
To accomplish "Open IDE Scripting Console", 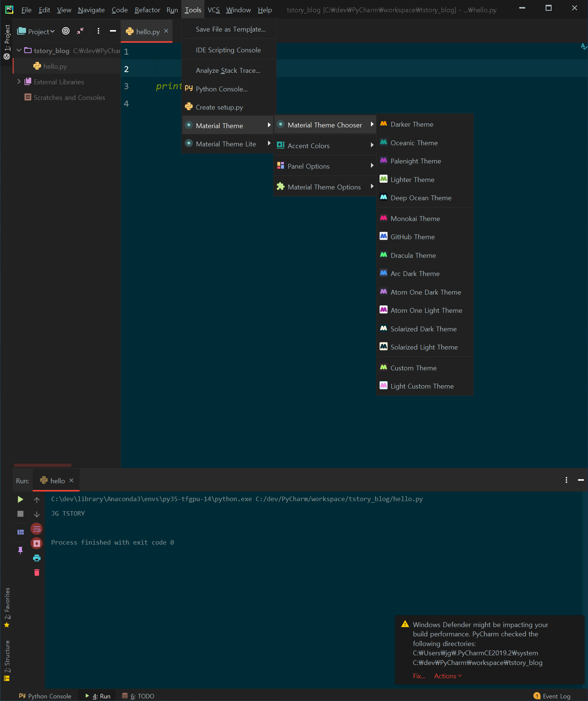I will (x=228, y=50).
